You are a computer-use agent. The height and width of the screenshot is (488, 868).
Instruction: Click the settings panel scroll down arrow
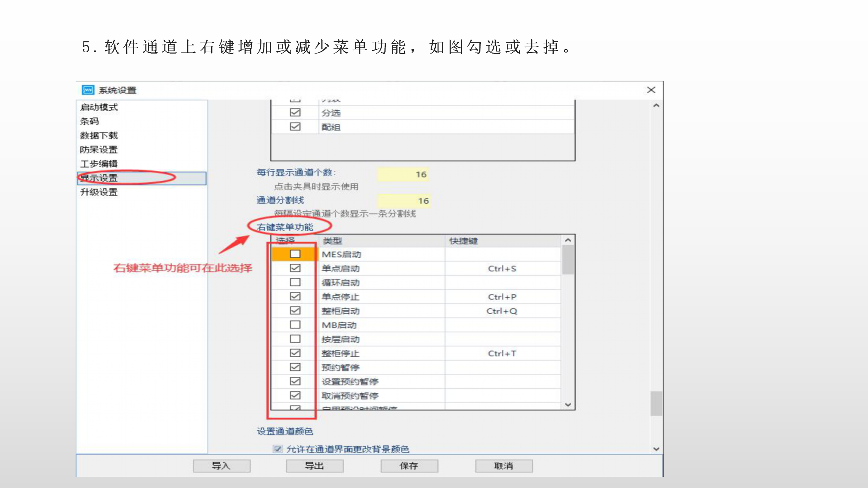656,449
